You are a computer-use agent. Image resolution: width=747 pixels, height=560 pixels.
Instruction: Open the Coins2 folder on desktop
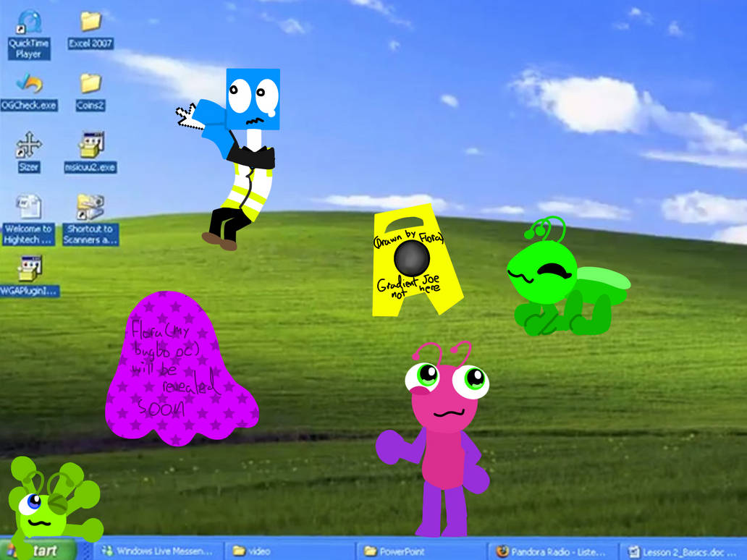[90, 91]
